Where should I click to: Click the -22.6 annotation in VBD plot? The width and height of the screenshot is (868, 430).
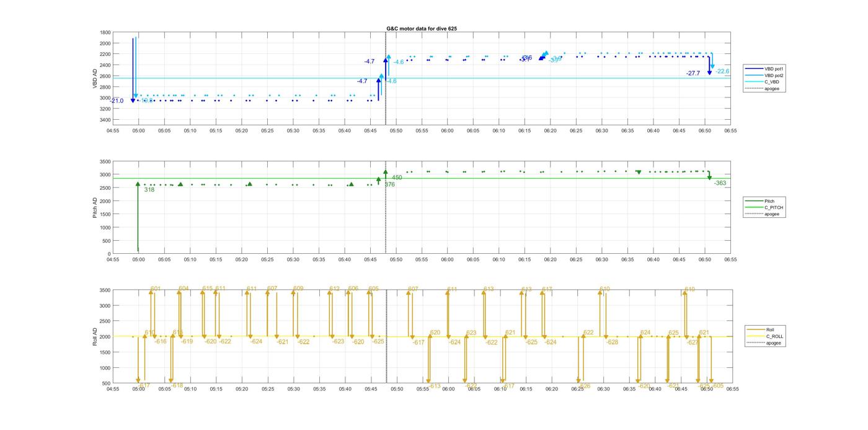pyautogui.click(x=722, y=71)
